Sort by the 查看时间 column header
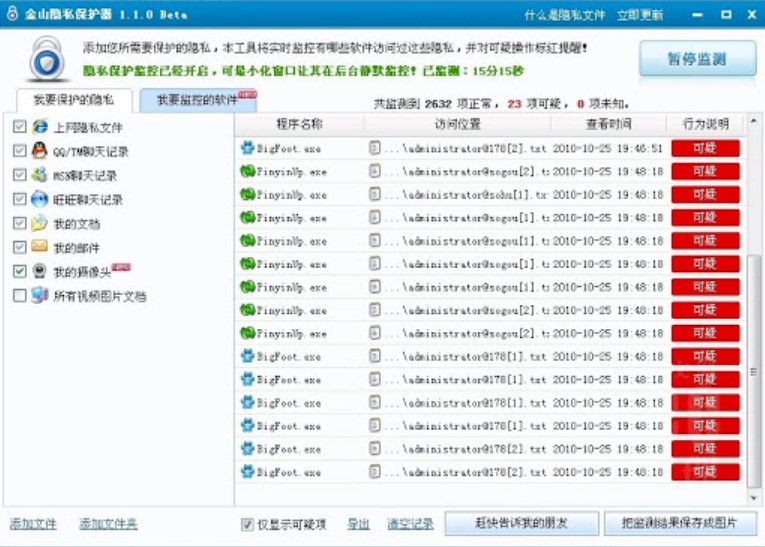Screen dimensions: 765x547 (608, 124)
